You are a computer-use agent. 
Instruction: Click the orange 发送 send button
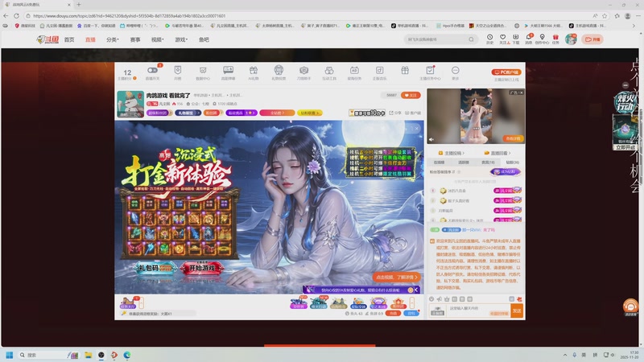coord(517,311)
